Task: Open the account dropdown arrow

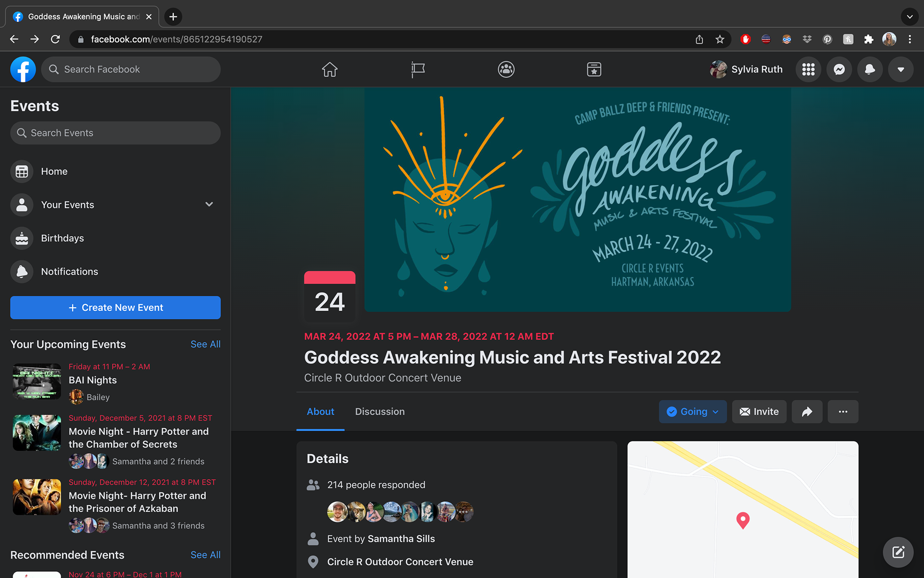Action: 901,69
